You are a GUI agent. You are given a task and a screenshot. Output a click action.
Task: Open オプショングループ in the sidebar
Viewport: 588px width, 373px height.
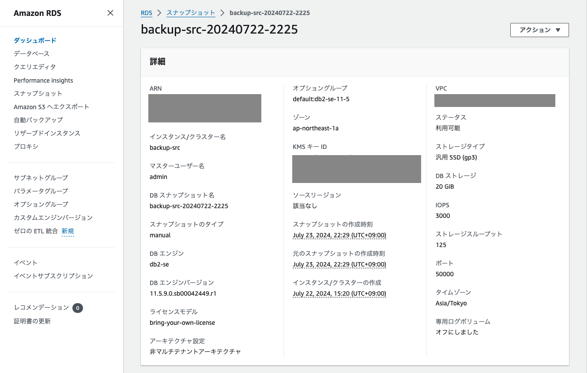coord(41,204)
